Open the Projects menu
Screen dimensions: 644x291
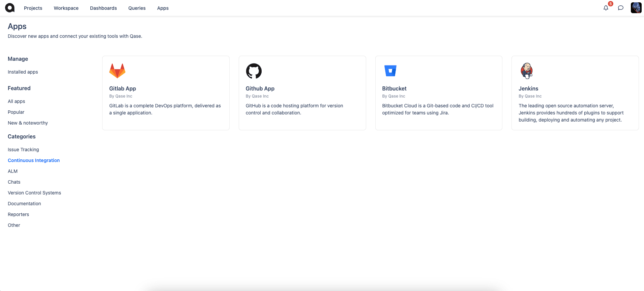(x=33, y=8)
